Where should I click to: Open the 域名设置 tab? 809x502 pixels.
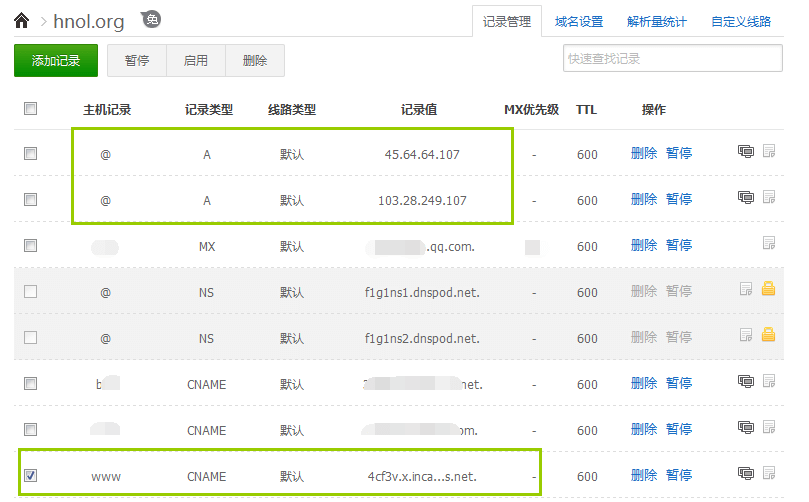[579, 22]
